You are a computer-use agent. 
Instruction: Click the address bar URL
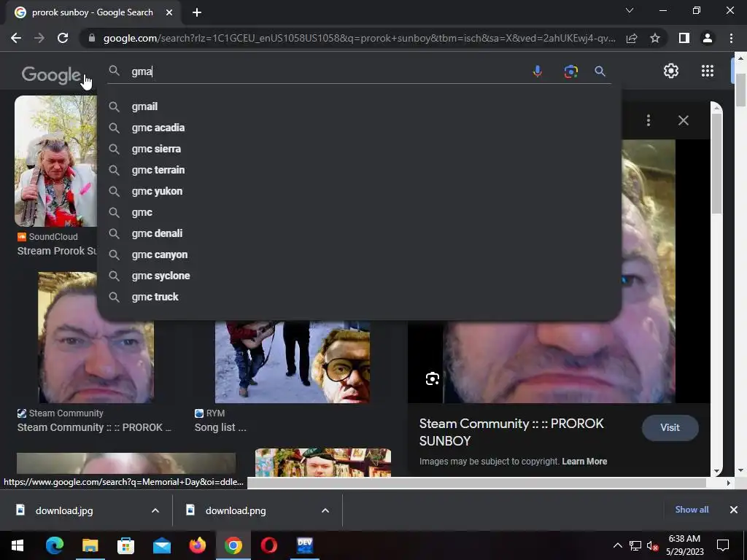point(359,38)
